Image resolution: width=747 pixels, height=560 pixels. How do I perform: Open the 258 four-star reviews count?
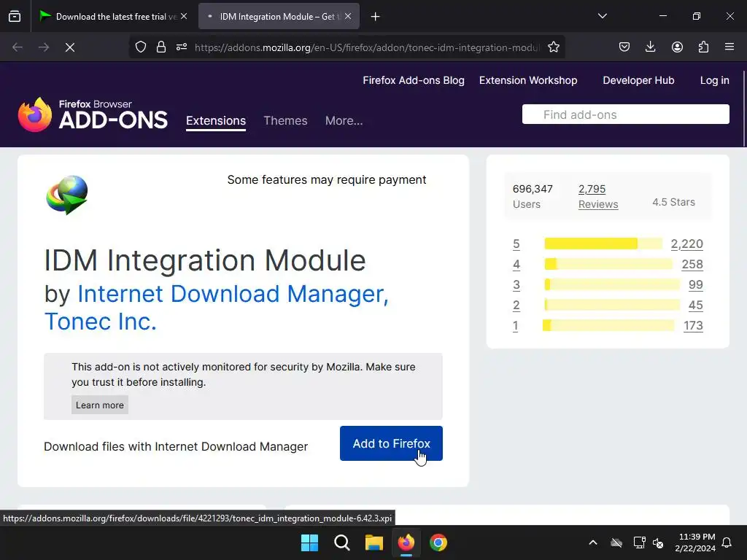point(692,264)
